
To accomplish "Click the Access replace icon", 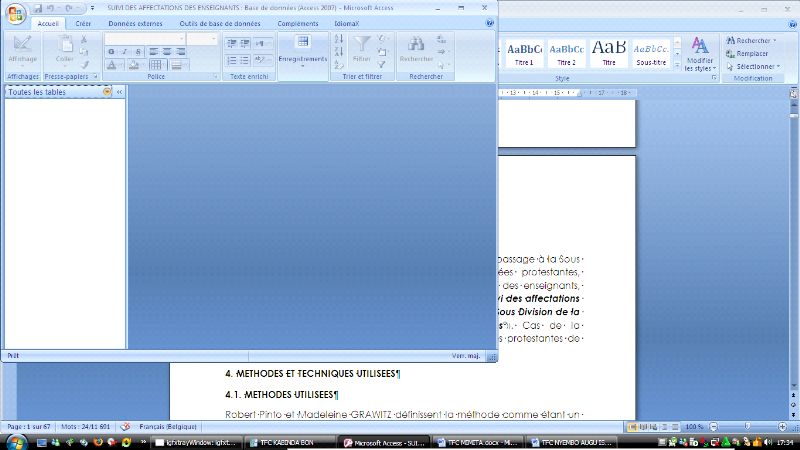I will (x=442, y=39).
